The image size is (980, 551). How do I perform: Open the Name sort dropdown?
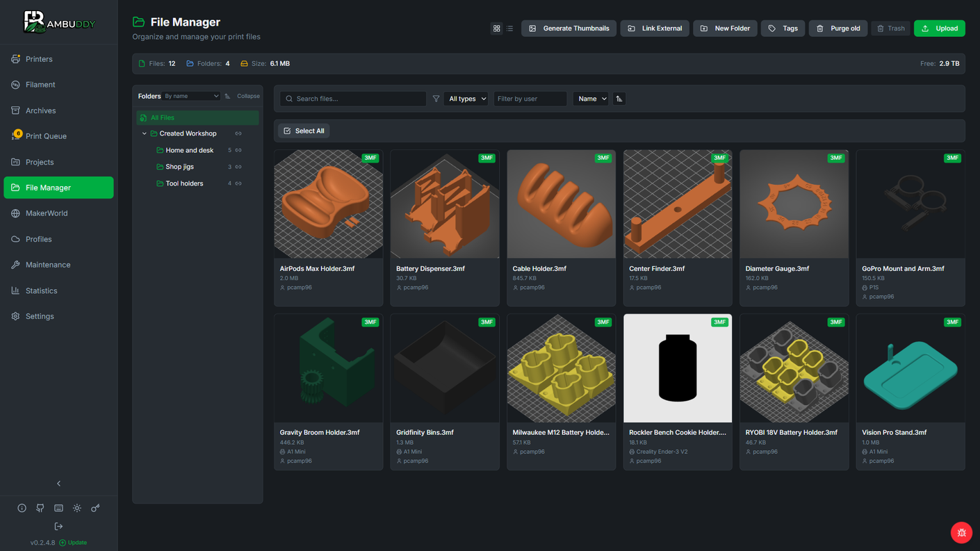click(591, 99)
